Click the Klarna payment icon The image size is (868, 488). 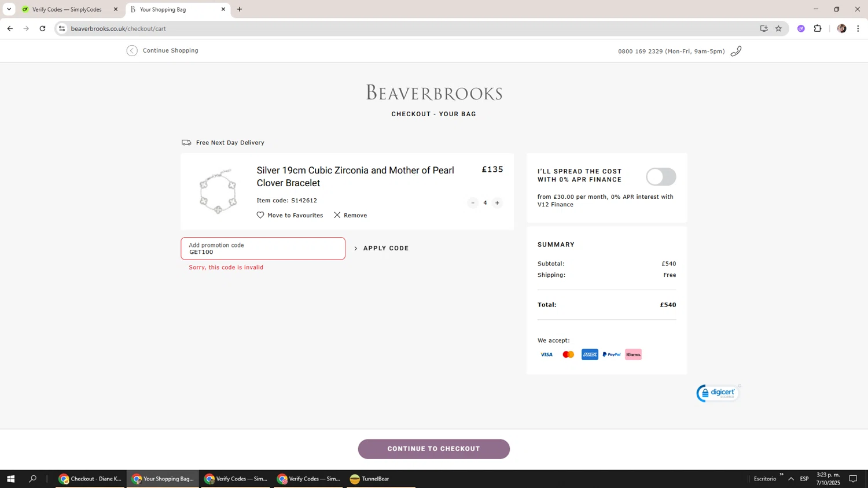[x=633, y=354]
